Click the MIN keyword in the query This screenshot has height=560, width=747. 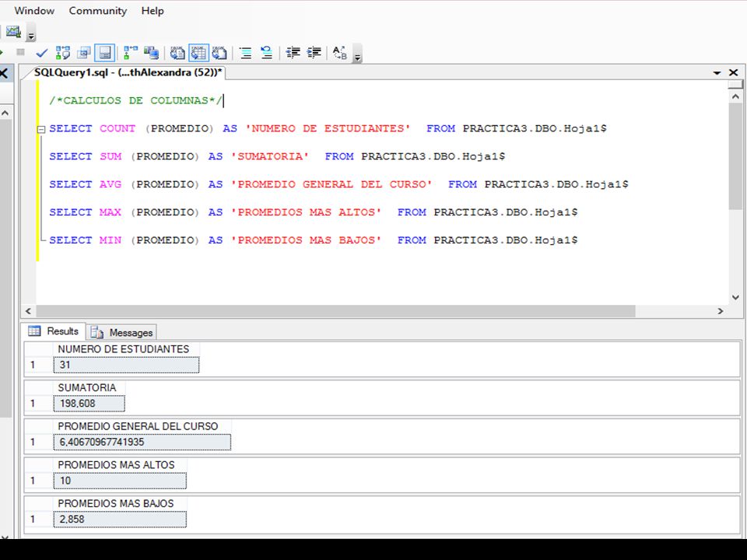110,240
